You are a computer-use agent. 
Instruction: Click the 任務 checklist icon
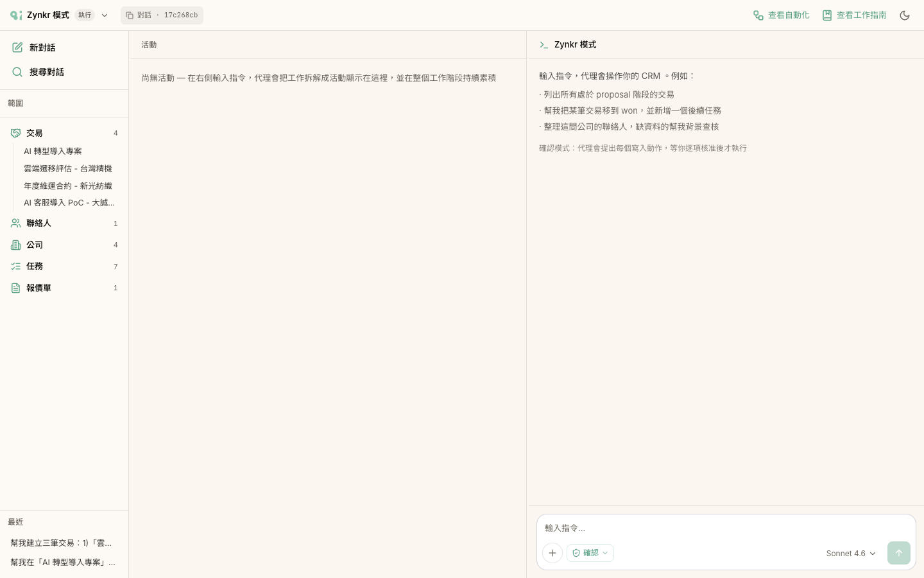coord(15,266)
